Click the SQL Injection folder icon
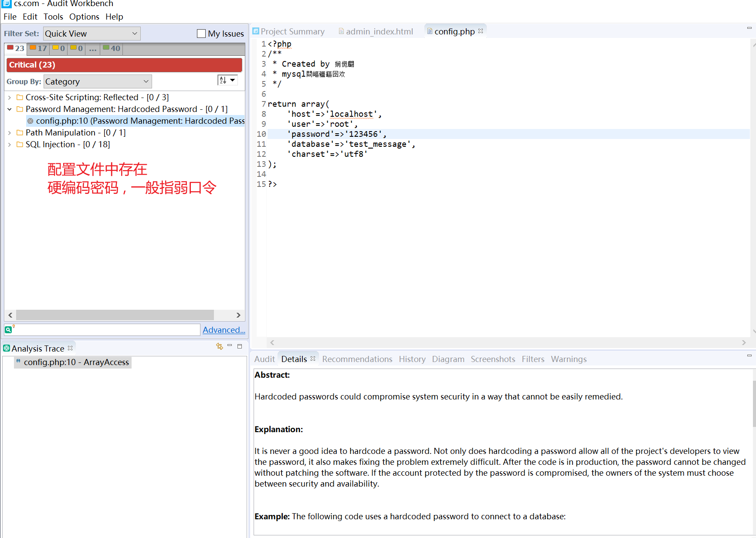 point(20,144)
